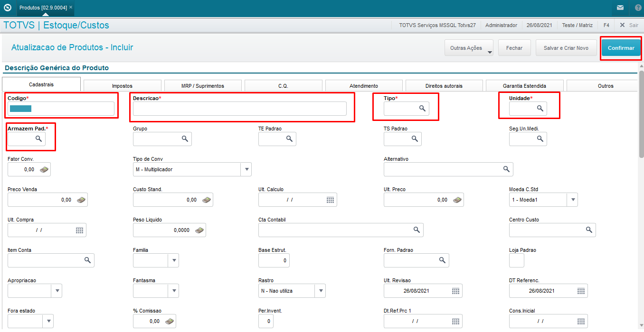Screen dimensions: 644x332
Task: Open the Armazem Pad. lookup magnifier
Action: 38,139
